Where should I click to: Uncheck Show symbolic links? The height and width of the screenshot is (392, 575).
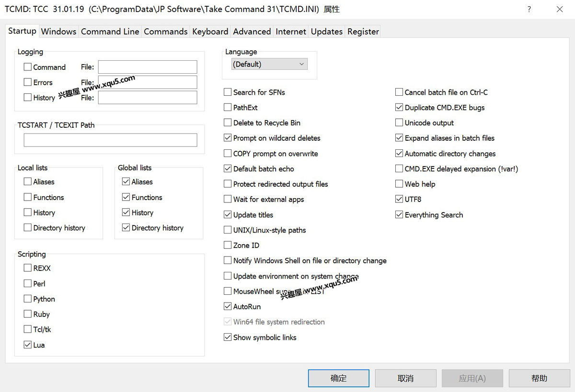click(228, 337)
